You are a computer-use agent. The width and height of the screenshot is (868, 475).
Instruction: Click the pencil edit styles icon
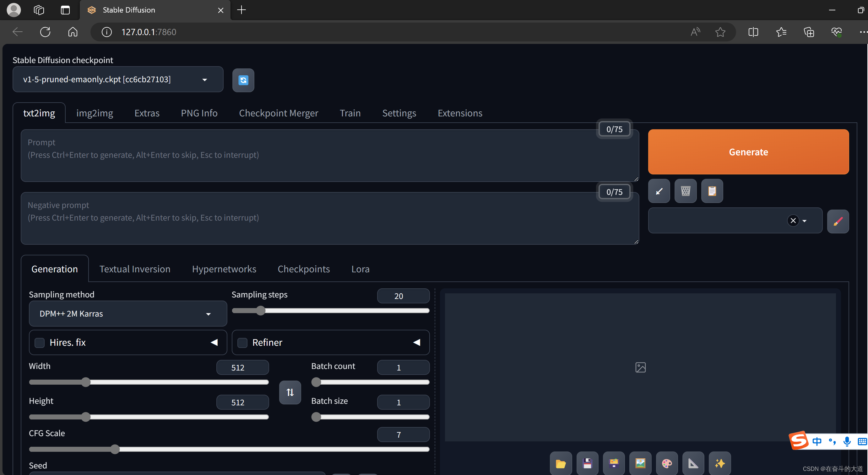click(838, 221)
